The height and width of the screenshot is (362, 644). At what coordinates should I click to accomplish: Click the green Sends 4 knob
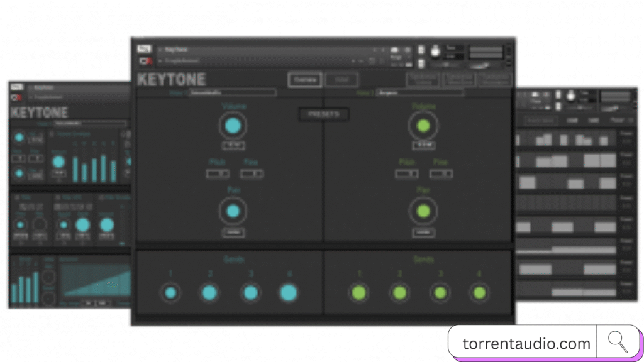click(479, 292)
